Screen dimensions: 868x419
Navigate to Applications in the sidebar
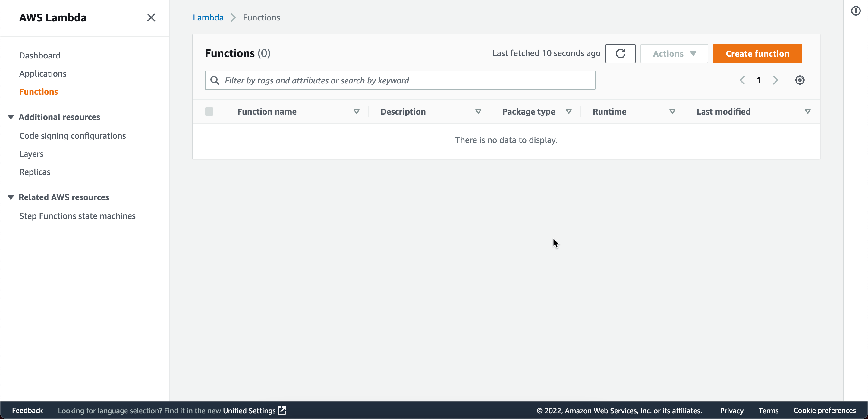tap(42, 74)
